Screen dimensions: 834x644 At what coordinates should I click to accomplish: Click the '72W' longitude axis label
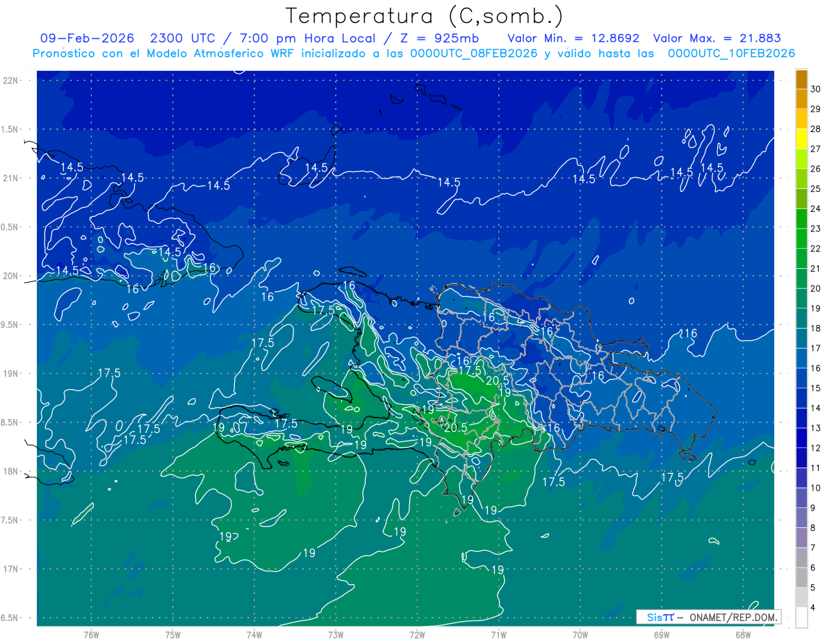click(x=417, y=635)
